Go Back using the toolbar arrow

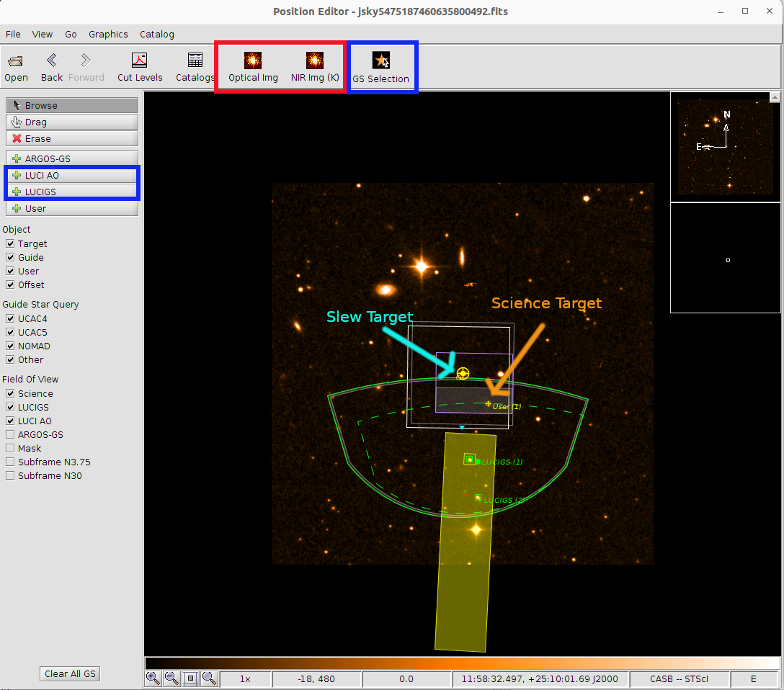(x=51, y=66)
